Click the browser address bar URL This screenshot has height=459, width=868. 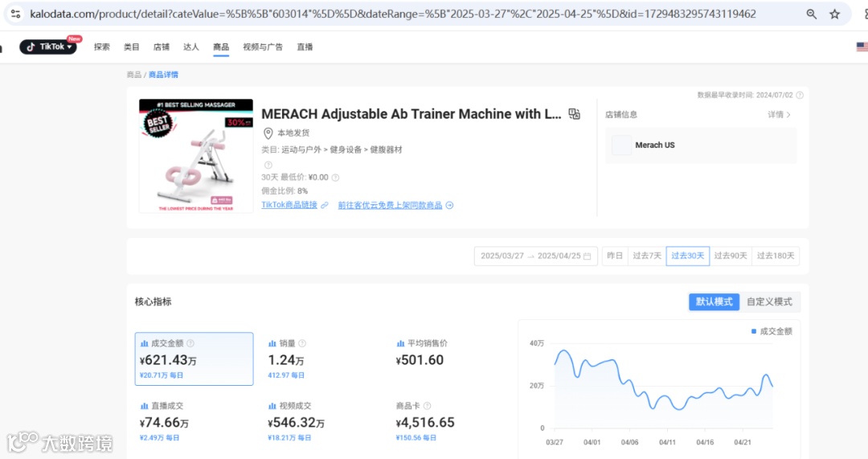(393, 14)
